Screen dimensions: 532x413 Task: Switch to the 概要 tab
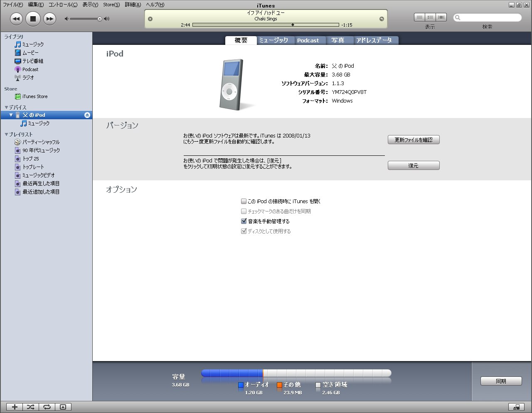click(241, 40)
